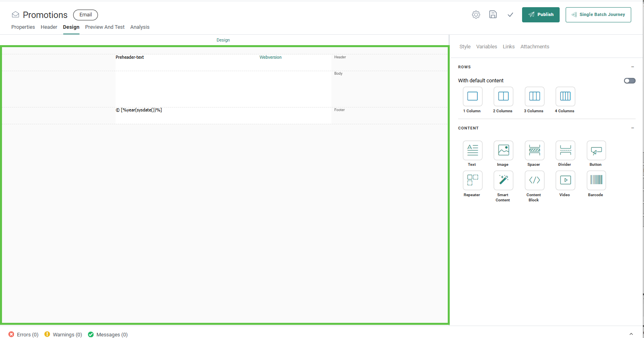The height and width of the screenshot is (338, 644).
Task: Choose the Barcode content icon
Action: (x=596, y=181)
